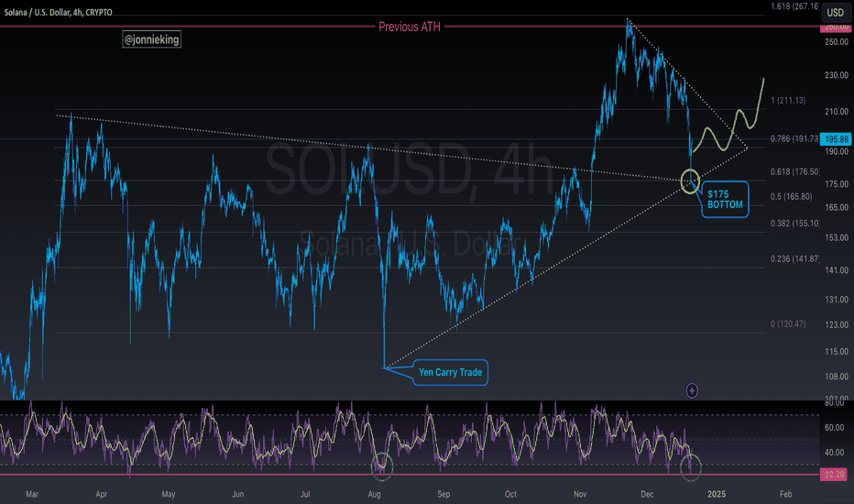
Task: Click the Sep label on time axis
Action: [443, 494]
